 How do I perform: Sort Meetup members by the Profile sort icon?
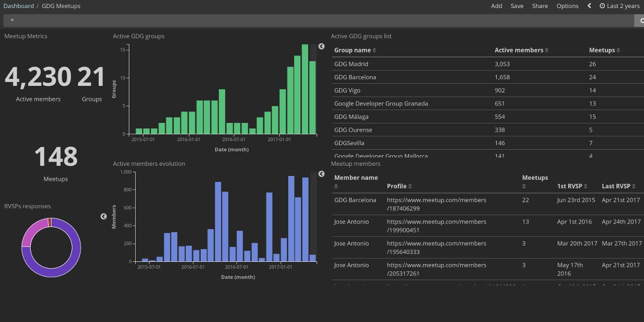click(x=410, y=186)
